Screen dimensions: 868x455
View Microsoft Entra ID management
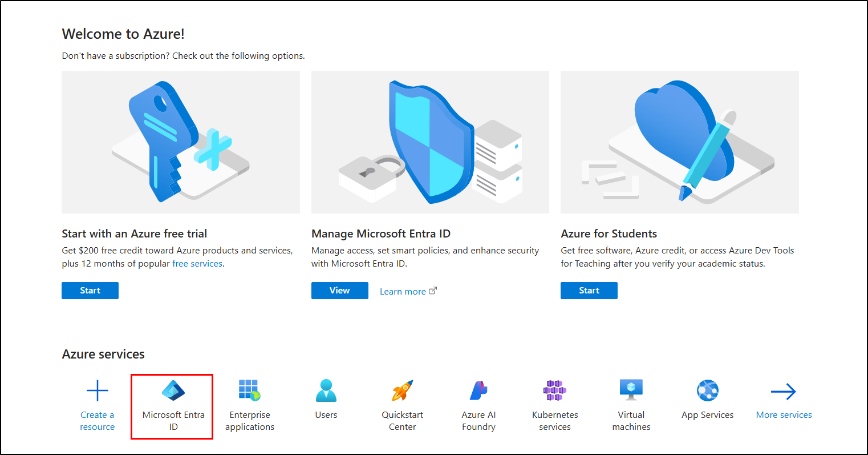pos(339,290)
